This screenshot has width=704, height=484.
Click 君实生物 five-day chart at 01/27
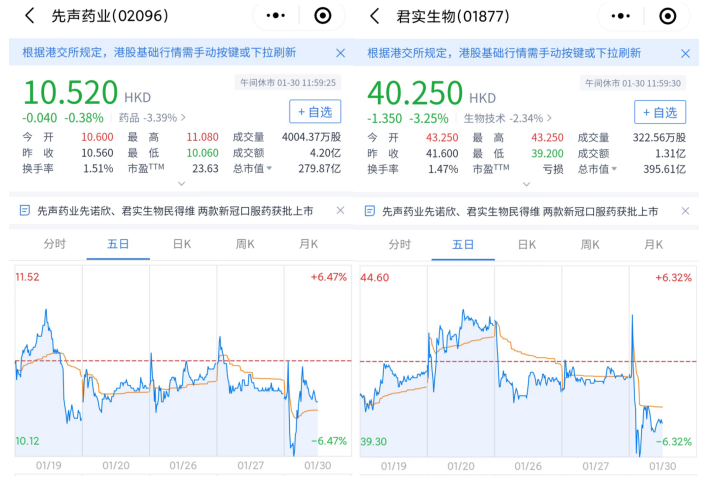coord(595,362)
